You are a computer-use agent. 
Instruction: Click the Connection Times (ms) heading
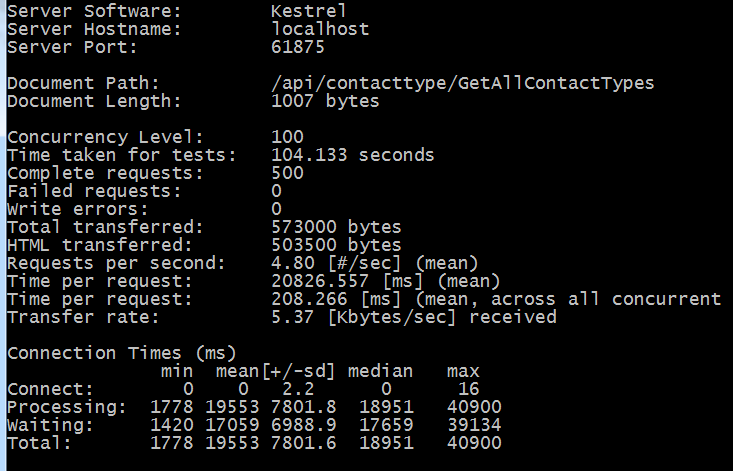click(121, 353)
